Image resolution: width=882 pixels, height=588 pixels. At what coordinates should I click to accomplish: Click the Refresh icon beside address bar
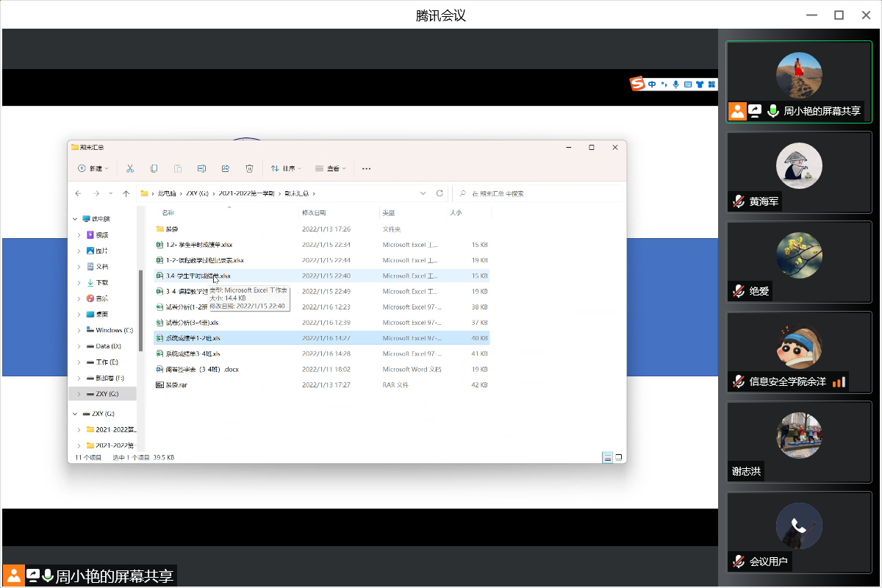pyautogui.click(x=440, y=193)
